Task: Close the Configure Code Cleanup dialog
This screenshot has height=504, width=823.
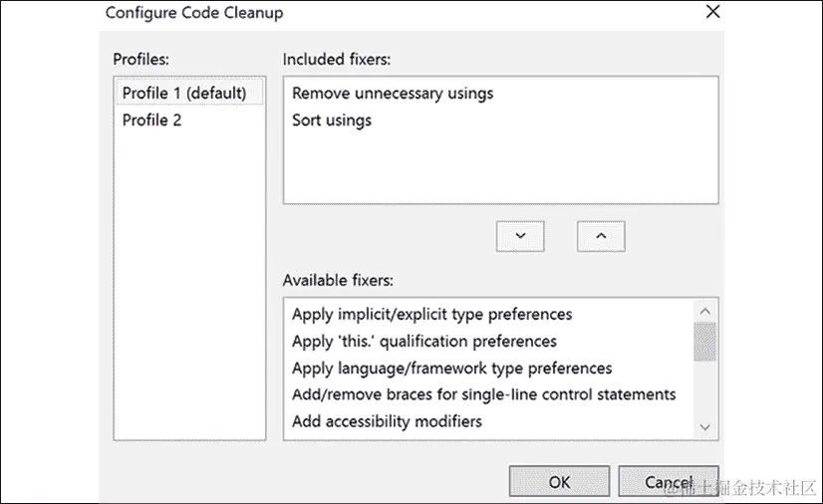Action: tap(712, 13)
